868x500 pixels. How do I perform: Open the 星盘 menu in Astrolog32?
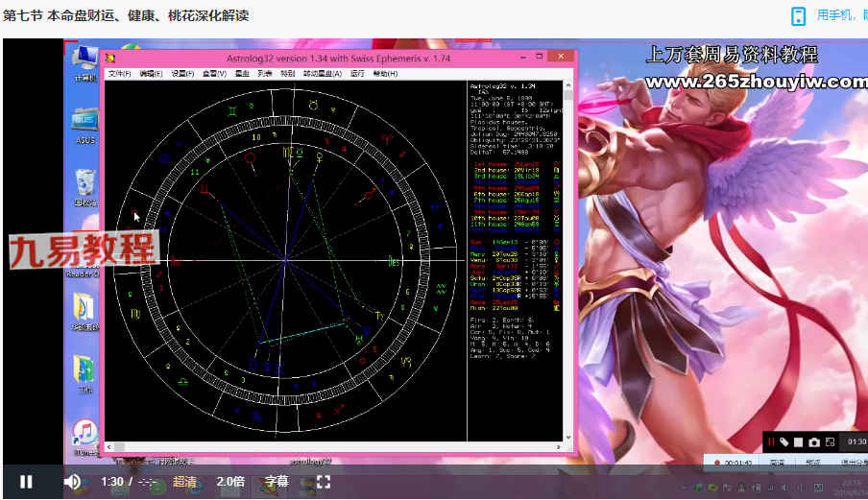click(x=242, y=74)
